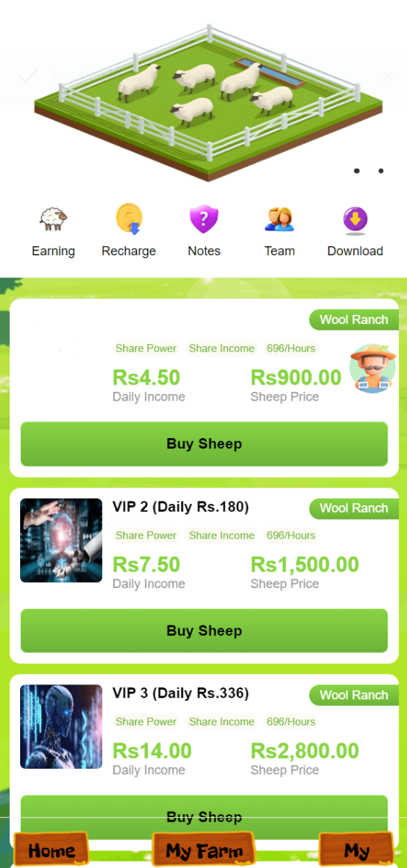Open the VIP 2 hologram hand thumbnail
Image resolution: width=407 pixels, height=868 pixels.
coord(61,540)
